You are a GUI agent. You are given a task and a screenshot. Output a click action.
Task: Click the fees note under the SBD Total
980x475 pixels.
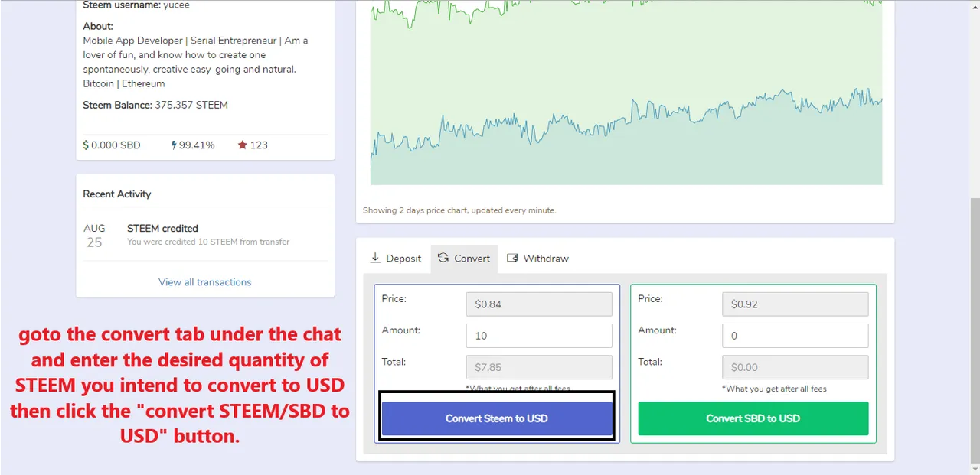click(x=774, y=389)
